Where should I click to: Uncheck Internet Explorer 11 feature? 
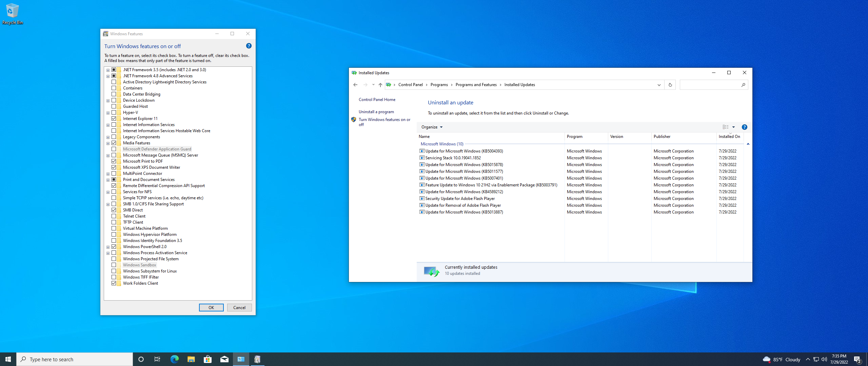click(x=114, y=119)
